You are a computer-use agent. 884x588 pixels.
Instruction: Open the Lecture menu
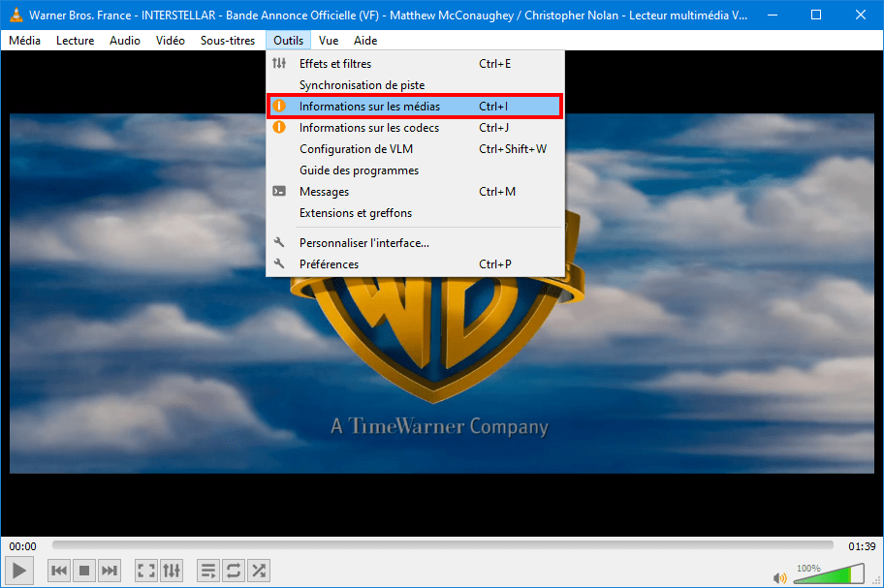[75, 41]
